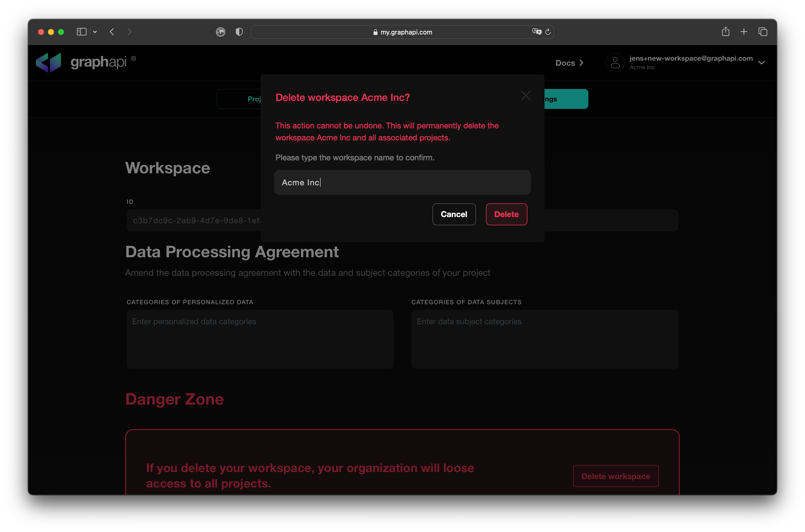Open the privacy shield icon
Viewport: 805px width, 532px height.
click(x=239, y=32)
